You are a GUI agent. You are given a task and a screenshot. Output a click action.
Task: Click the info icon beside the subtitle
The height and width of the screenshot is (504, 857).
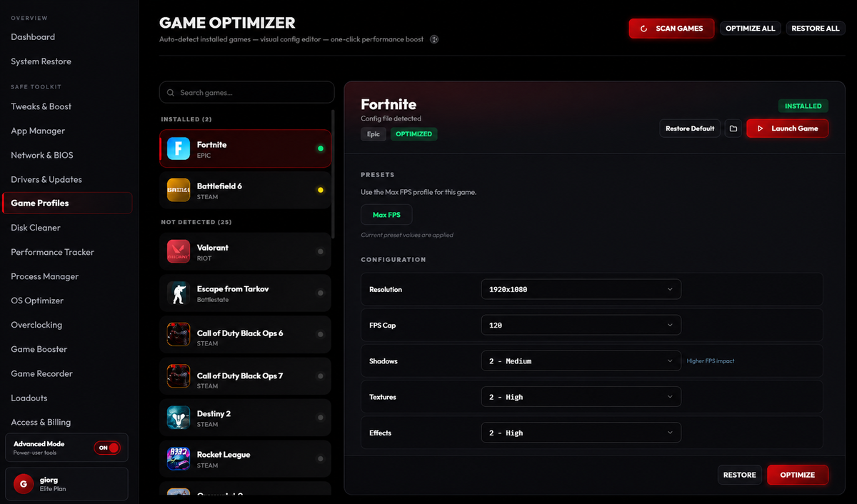coord(434,39)
